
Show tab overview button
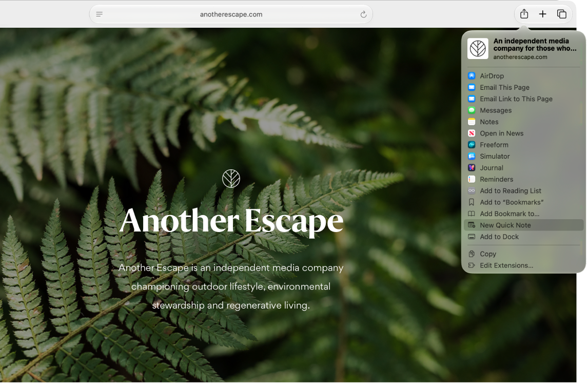click(x=563, y=14)
